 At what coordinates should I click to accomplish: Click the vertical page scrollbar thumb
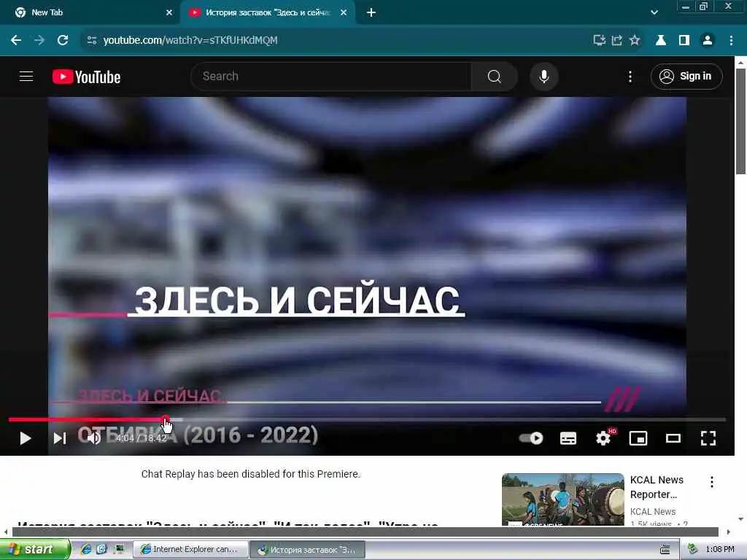point(740,122)
